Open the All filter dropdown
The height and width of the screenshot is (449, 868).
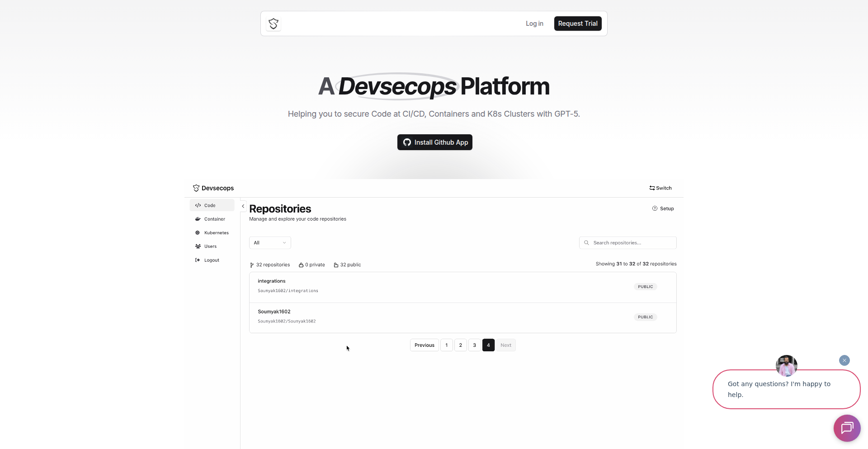(270, 243)
